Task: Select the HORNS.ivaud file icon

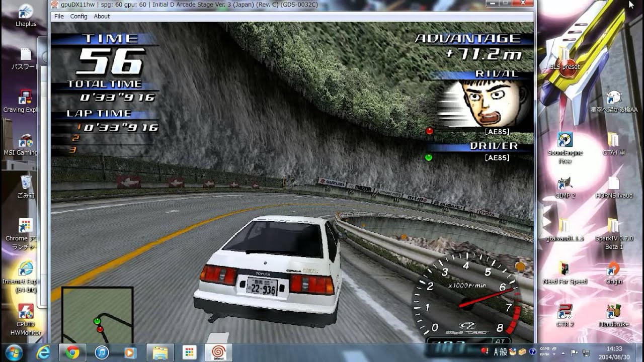Action: pyautogui.click(x=614, y=187)
